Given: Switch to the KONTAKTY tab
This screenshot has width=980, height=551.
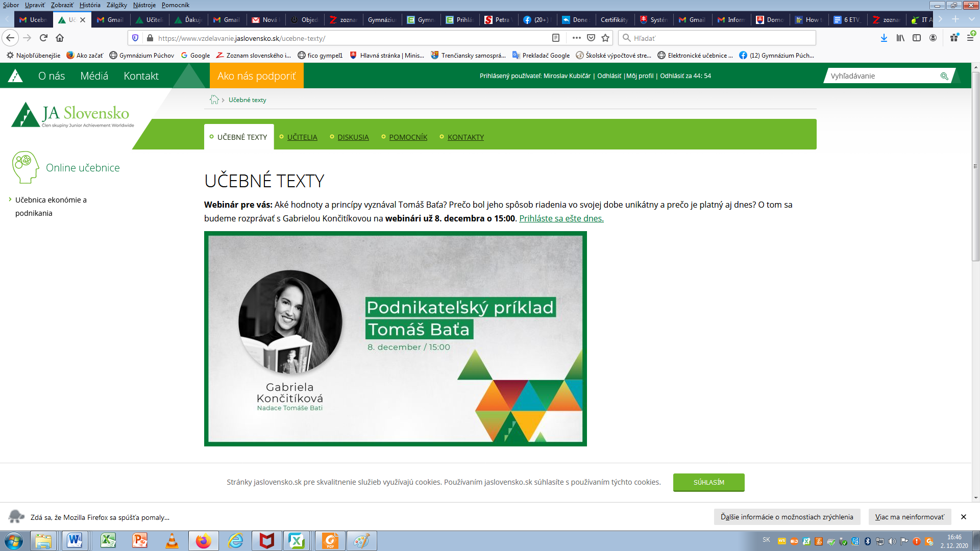Looking at the screenshot, I should point(465,137).
